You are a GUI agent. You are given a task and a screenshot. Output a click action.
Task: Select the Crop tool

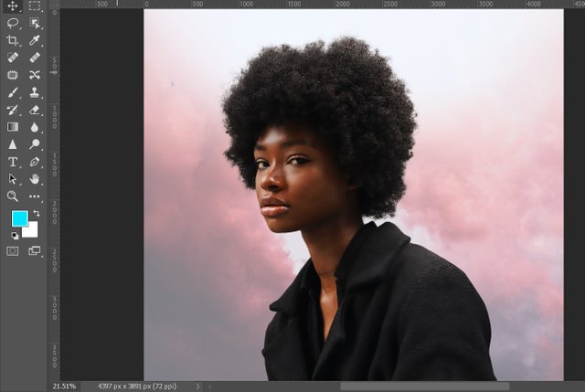pyautogui.click(x=12, y=40)
